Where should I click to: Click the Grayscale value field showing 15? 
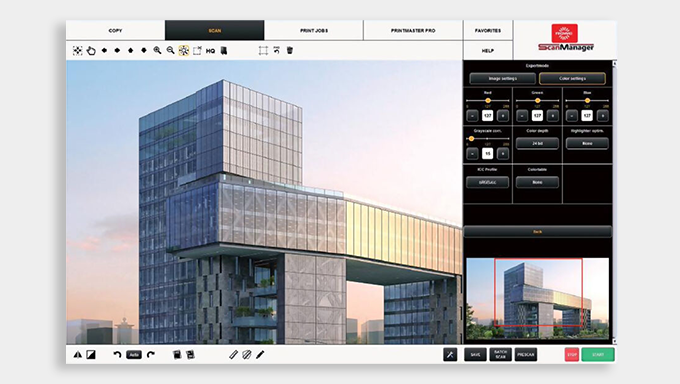pos(488,154)
